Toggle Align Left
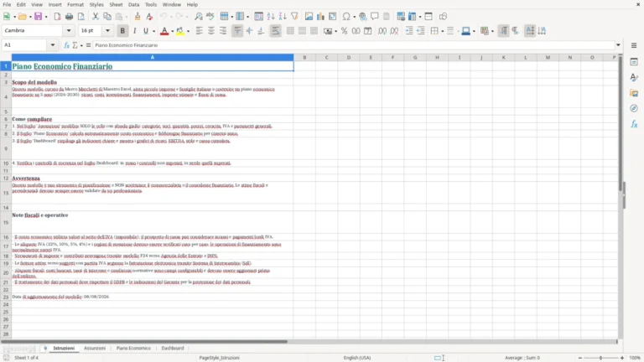The height and width of the screenshot is (362, 644). (200, 31)
